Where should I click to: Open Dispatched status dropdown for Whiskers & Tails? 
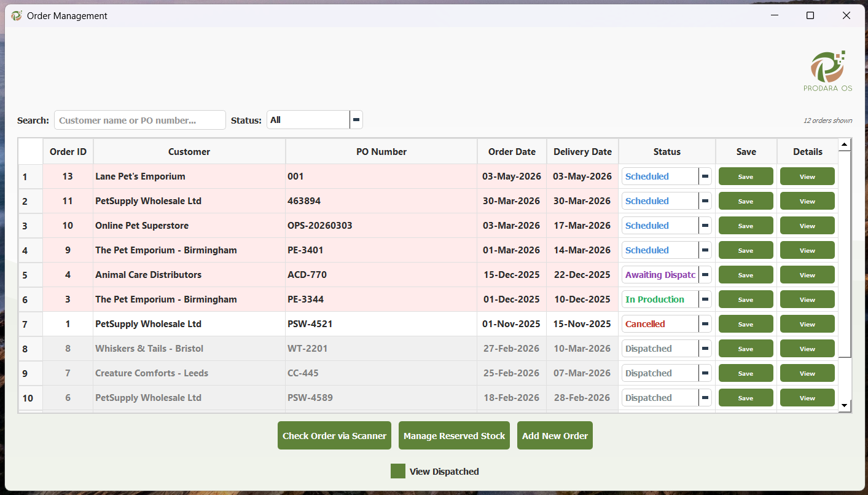(667, 349)
